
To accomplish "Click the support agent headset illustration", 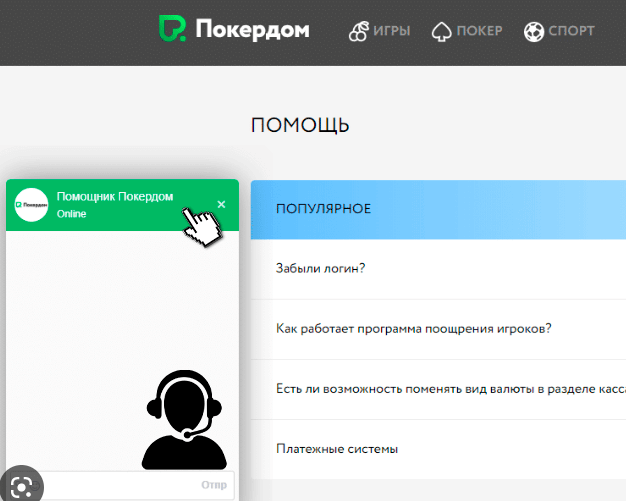I will (x=184, y=420).
